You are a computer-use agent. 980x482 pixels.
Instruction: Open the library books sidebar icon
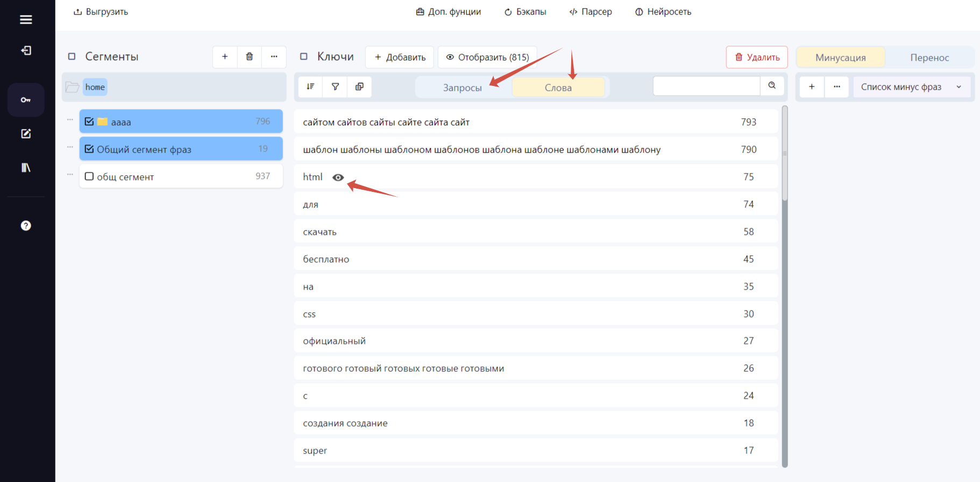pos(26,168)
